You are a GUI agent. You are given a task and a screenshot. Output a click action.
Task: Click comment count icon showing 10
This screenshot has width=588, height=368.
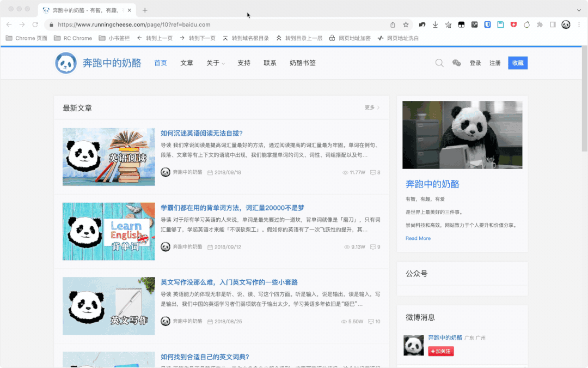[x=371, y=322]
